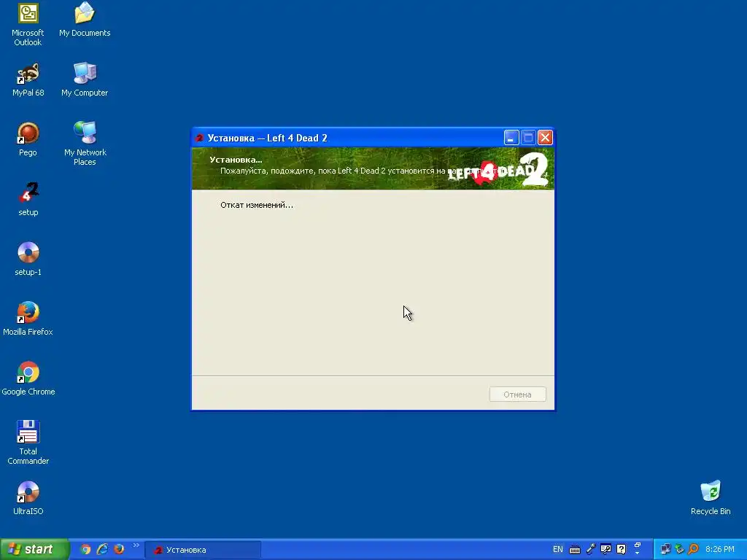Click the installer title bar icon
This screenshot has width=747, height=560.
(200, 138)
